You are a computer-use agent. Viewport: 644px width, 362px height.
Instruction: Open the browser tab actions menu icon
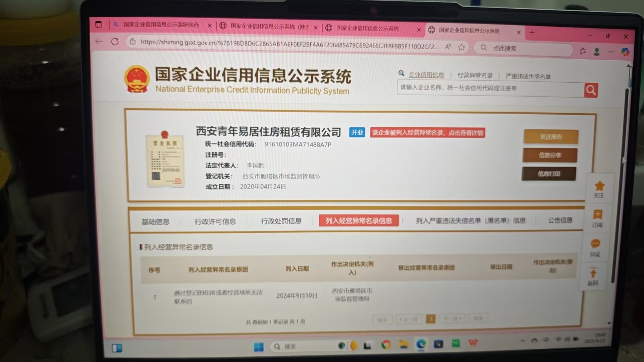point(98,24)
